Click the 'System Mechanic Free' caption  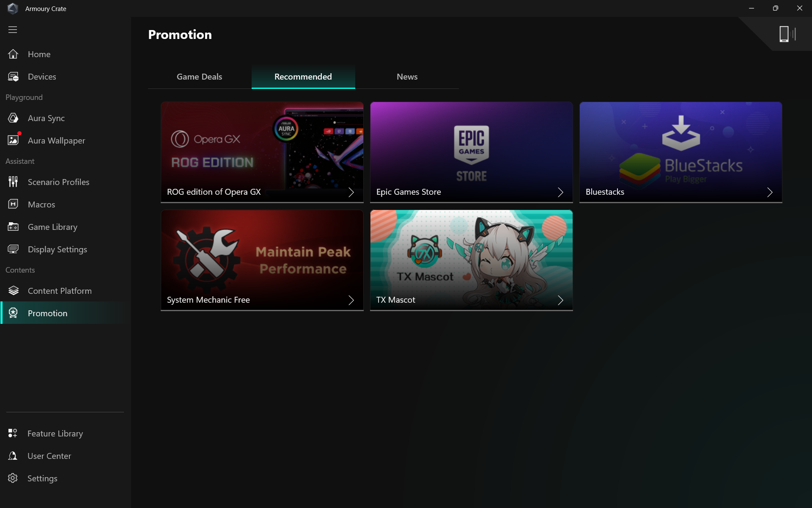208,300
